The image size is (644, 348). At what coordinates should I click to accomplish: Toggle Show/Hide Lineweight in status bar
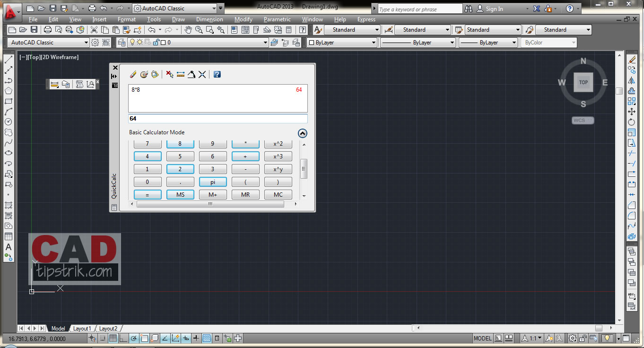point(196,339)
